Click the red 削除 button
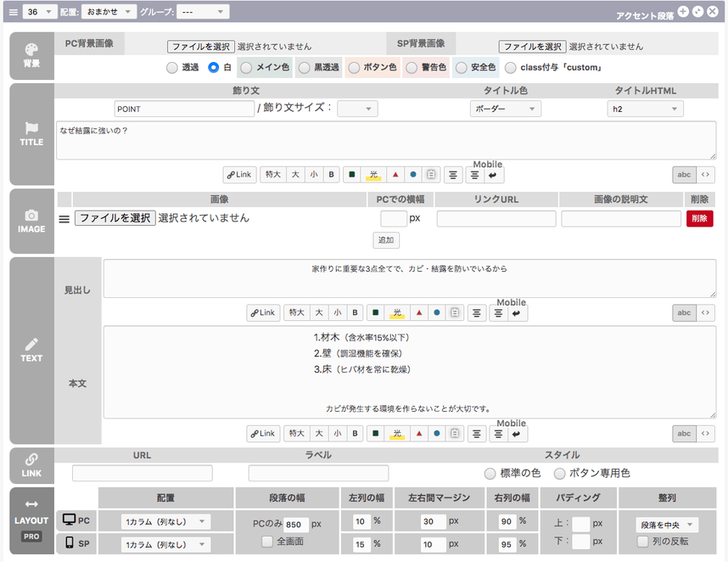728x562 pixels. 699,218
